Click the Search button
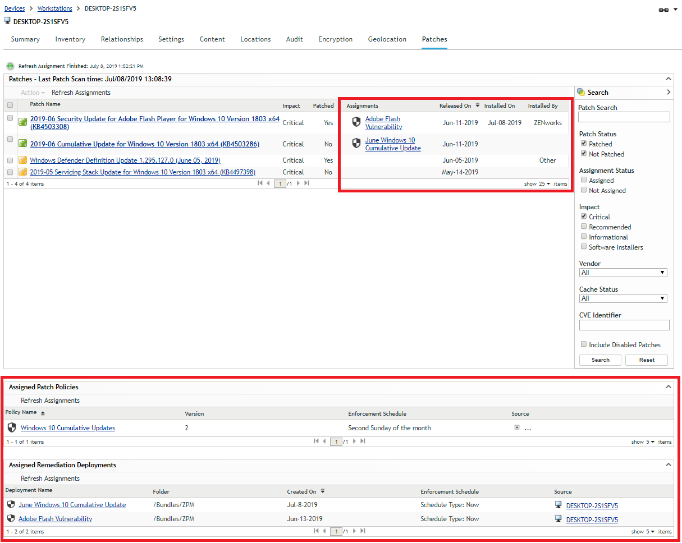Screen dimensions: 682x543 pos(601,360)
